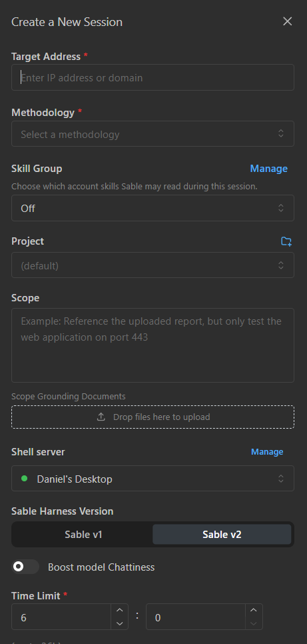
Task: Click inside the Scope text area
Action: 153,345
